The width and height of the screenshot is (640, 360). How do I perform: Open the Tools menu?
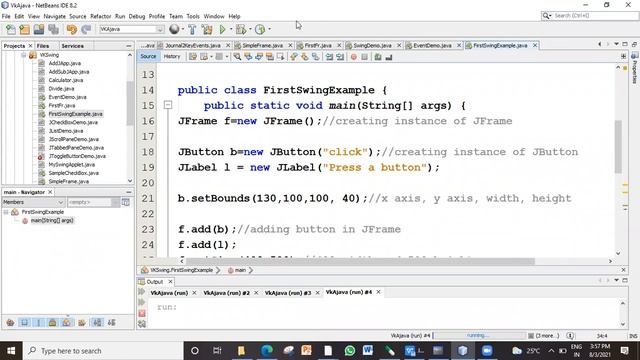193,16
